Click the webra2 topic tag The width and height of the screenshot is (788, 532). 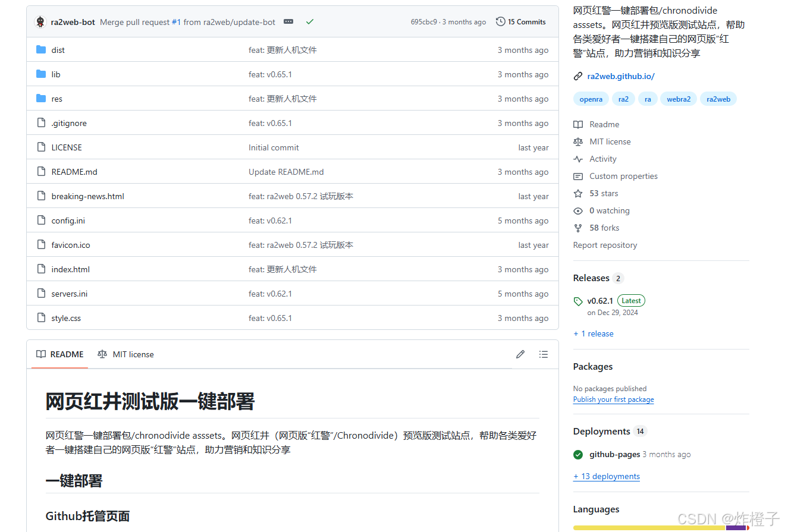click(x=679, y=99)
